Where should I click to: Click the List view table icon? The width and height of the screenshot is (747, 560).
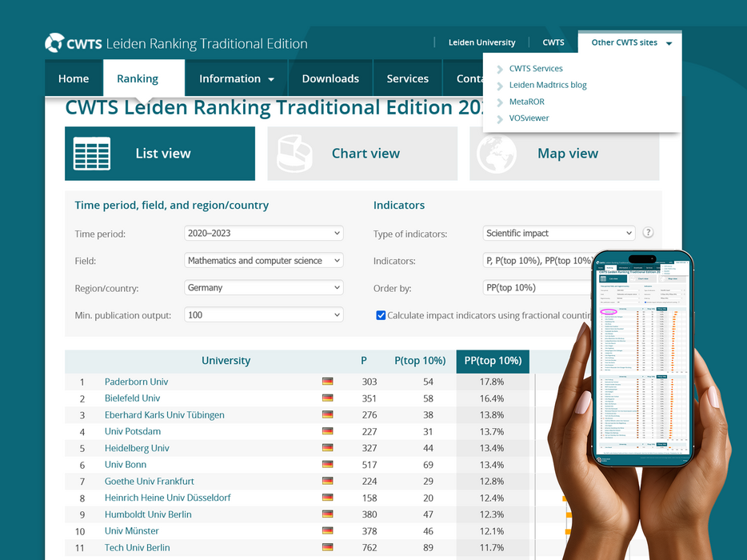tap(92, 154)
